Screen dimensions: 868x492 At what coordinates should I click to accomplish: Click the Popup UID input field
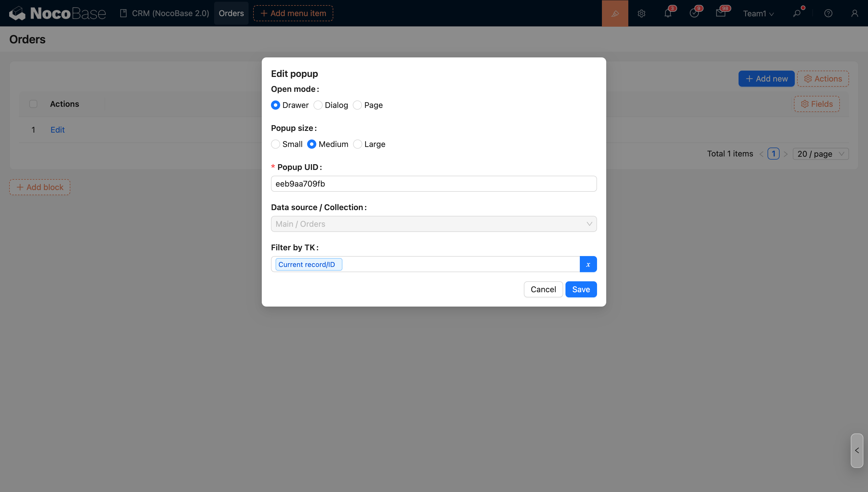pos(433,184)
